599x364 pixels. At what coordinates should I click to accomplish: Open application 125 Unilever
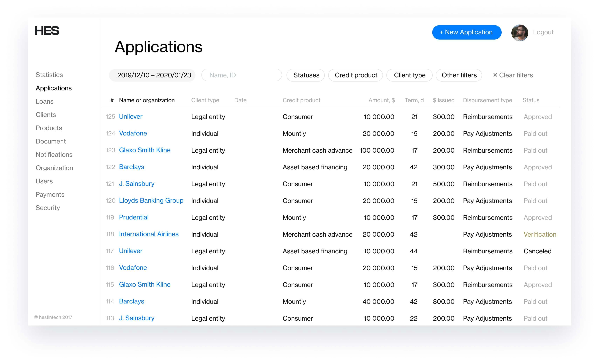coord(130,117)
